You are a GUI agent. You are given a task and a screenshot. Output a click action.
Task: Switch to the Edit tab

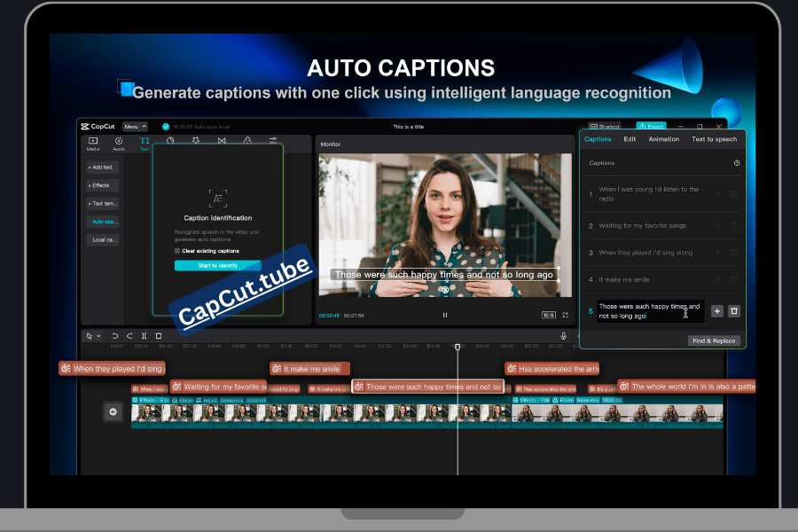tap(630, 139)
